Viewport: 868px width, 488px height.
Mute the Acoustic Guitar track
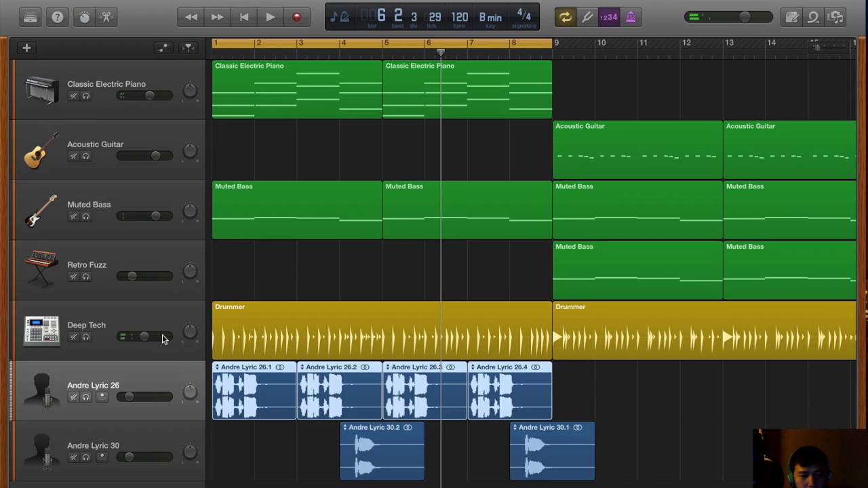point(73,157)
